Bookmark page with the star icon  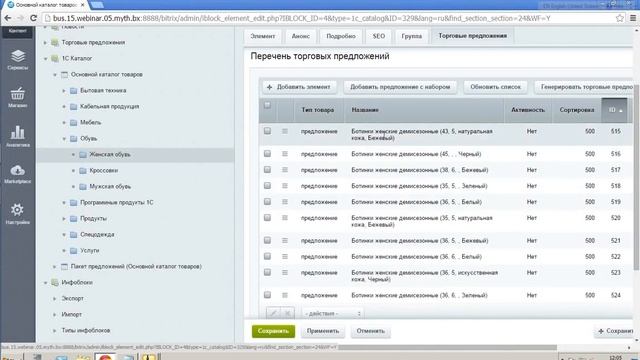pos(620,18)
